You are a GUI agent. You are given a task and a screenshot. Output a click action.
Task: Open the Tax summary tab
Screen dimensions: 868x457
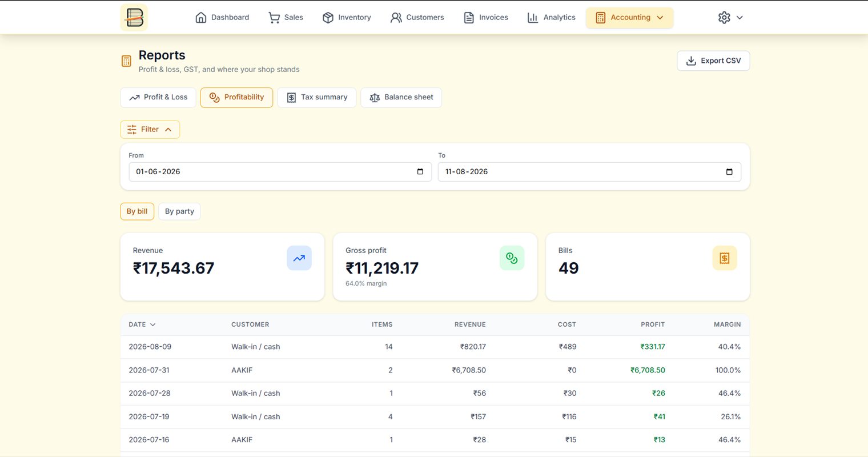316,98
